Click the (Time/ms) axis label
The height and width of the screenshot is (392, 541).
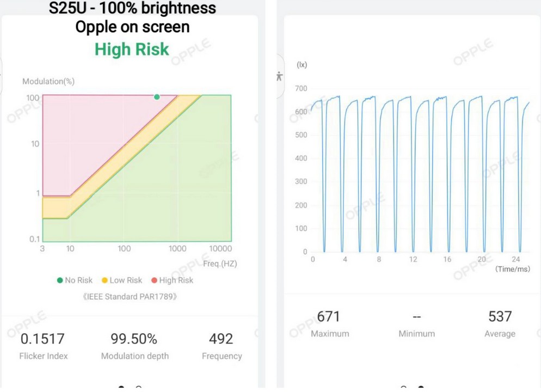(x=513, y=269)
